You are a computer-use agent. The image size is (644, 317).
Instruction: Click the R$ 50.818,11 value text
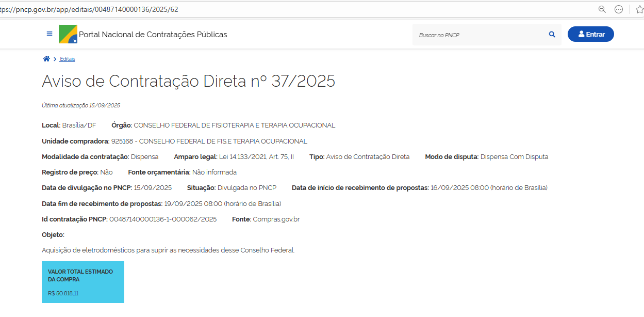pyautogui.click(x=63, y=293)
